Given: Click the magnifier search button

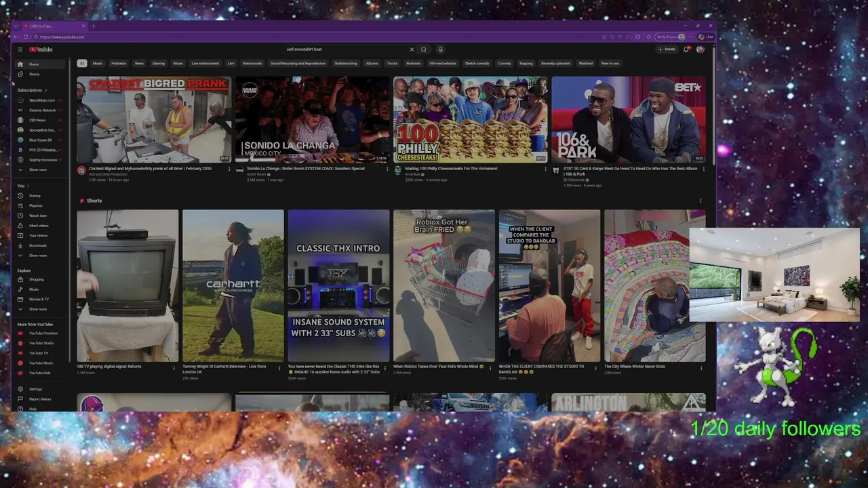Looking at the screenshot, I should pyautogui.click(x=424, y=49).
